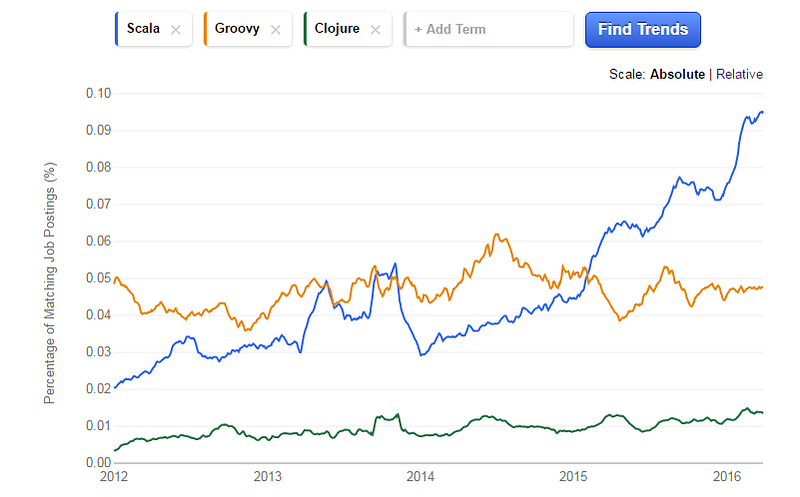Screen dimensions: 800x497
Task: Click the green color bar on Clojure chip
Action: click(x=304, y=29)
